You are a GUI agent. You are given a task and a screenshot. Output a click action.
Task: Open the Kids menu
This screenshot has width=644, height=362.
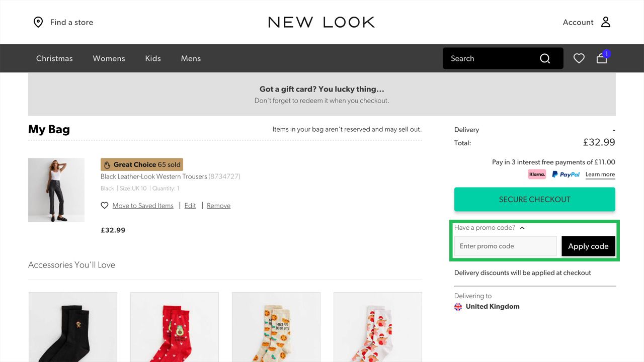[x=153, y=58]
